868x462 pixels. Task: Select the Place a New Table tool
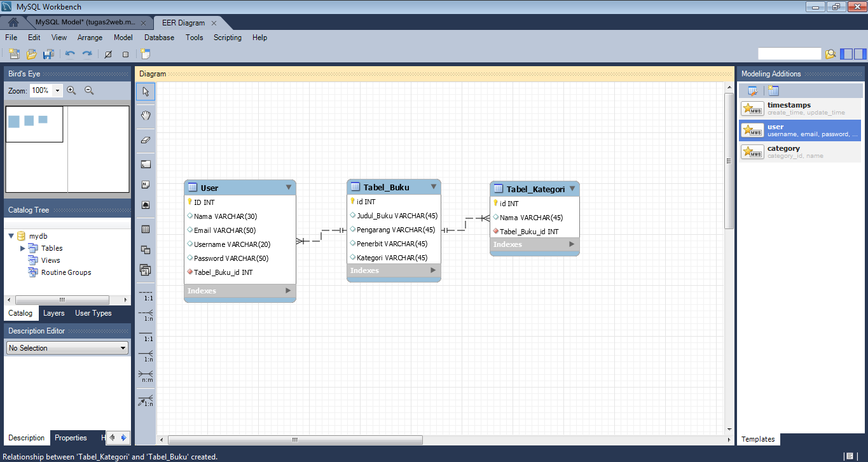[145, 227]
